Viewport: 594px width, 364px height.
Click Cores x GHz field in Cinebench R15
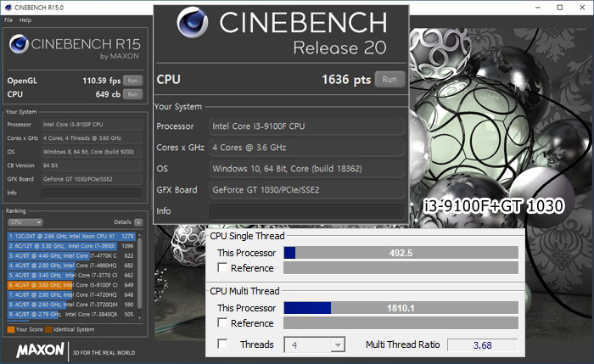point(92,138)
